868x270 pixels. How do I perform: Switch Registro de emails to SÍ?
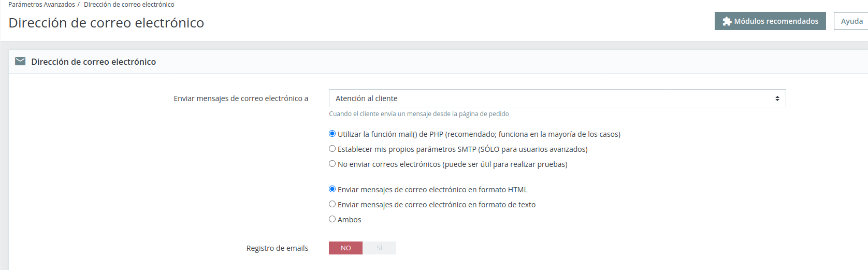379,248
